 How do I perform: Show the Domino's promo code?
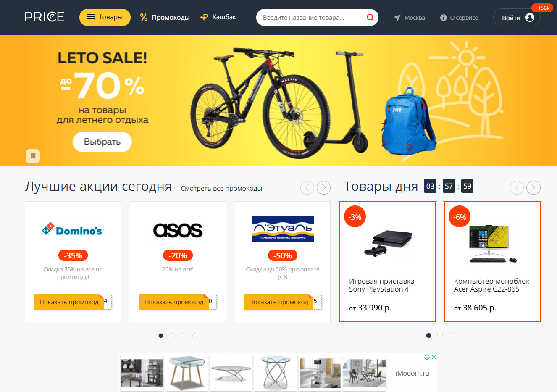[69, 302]
